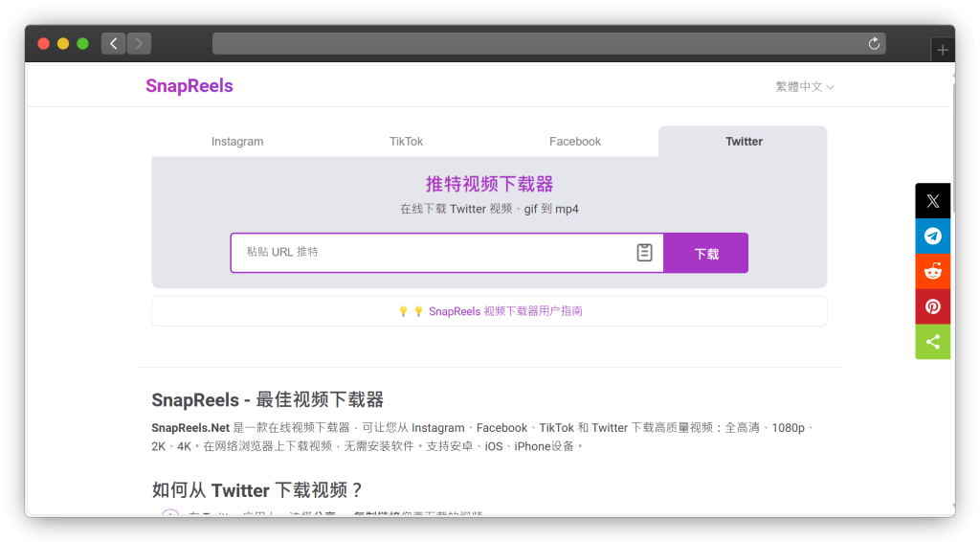Select the Twitter tab

[x=744, y=142]
